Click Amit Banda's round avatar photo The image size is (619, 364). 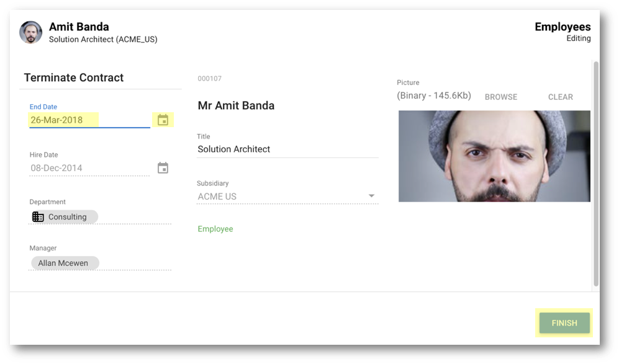[x=31, y=32]
